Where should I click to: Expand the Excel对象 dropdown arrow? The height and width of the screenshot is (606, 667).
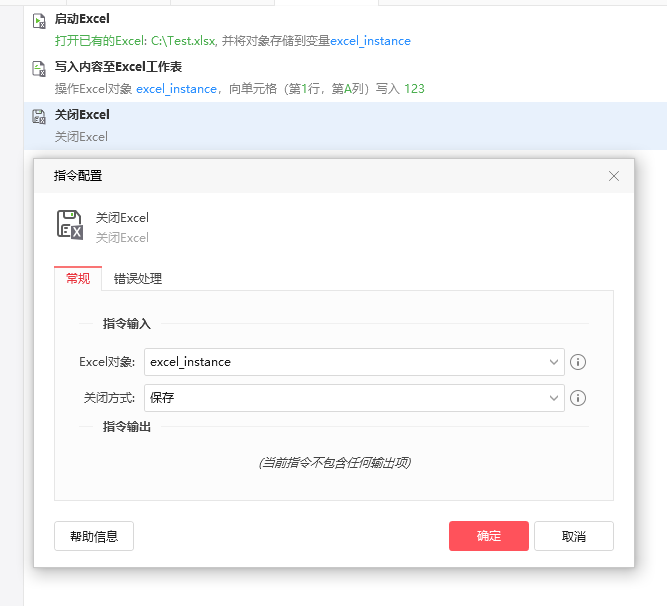tap(553, 362)
